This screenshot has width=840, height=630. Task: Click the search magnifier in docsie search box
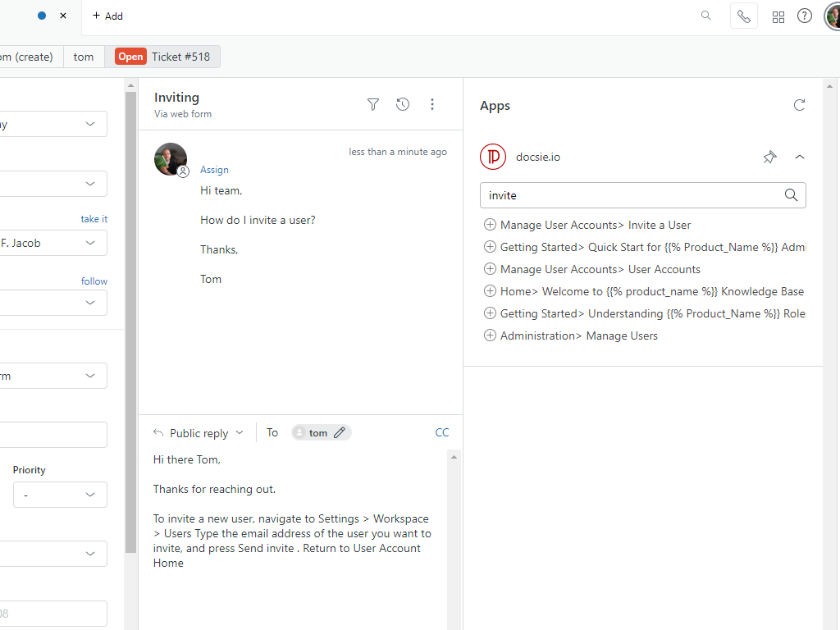[791, 195]
